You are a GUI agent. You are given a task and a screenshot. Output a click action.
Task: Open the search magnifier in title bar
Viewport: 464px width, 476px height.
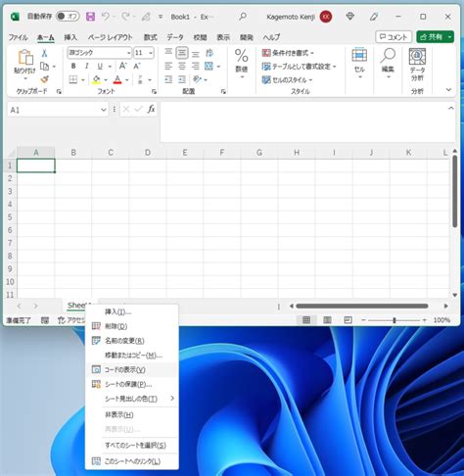click(243, 17)
